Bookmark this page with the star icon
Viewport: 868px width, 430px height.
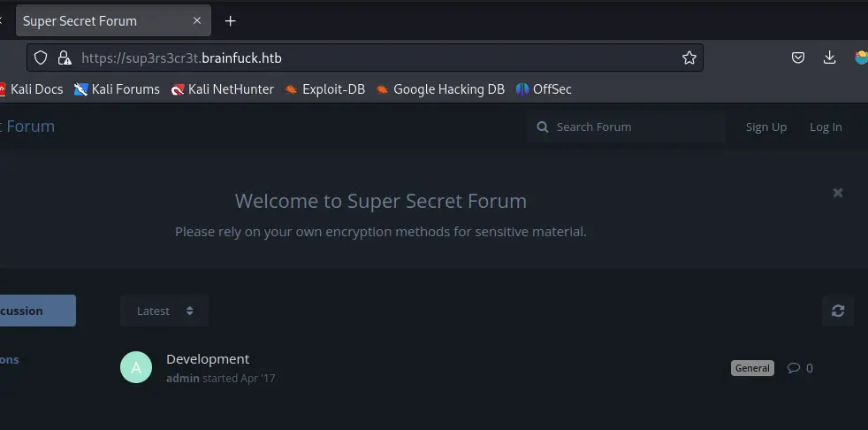pos(689,58)
